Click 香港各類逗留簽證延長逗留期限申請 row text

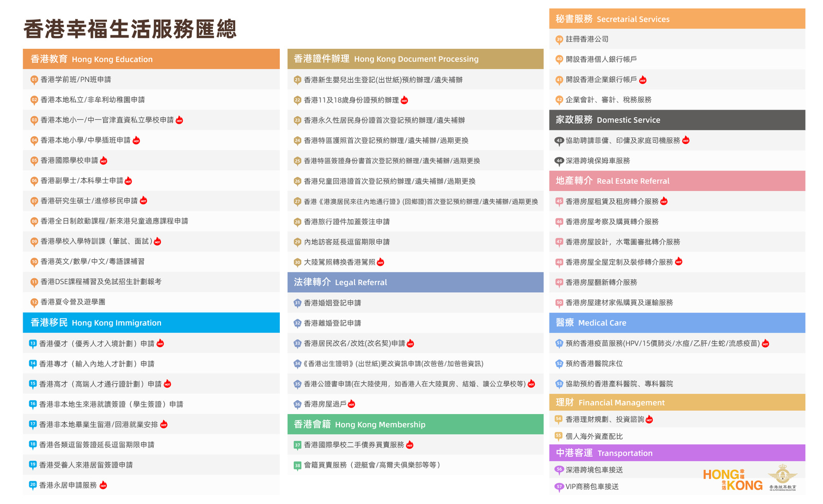[x=97, y=445]
